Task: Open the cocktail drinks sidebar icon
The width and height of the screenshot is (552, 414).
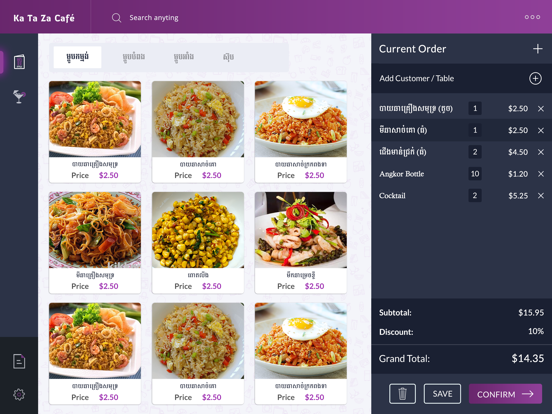Action: pyautogui.click(x=19, y=96)
